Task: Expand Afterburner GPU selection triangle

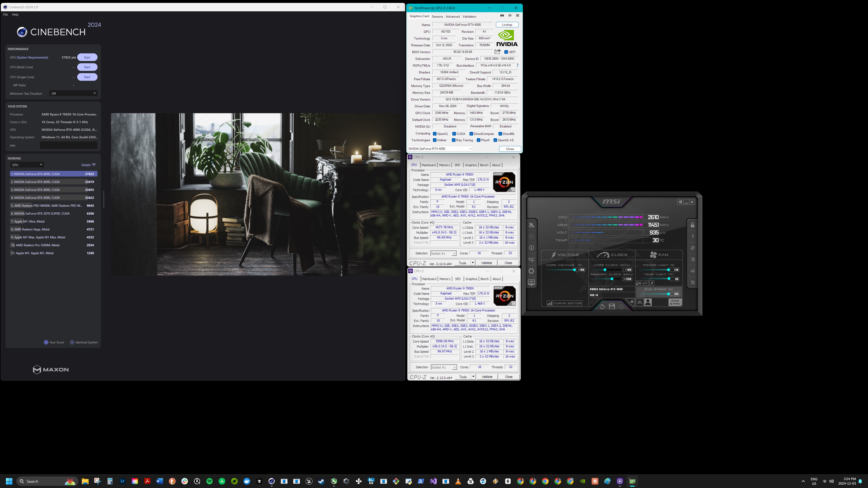Action: tap(632, 301)
